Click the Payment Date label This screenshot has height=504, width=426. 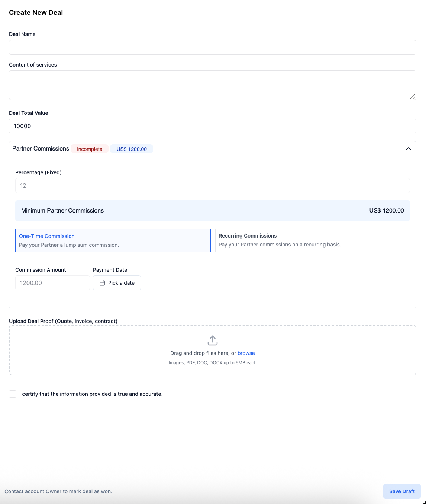coord(110,270)
